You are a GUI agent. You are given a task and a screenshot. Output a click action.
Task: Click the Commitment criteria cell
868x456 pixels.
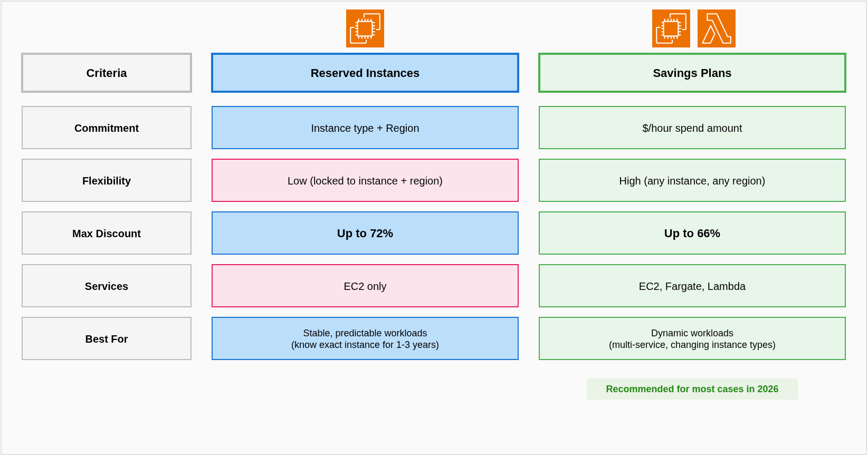click(x=107, y=128)
